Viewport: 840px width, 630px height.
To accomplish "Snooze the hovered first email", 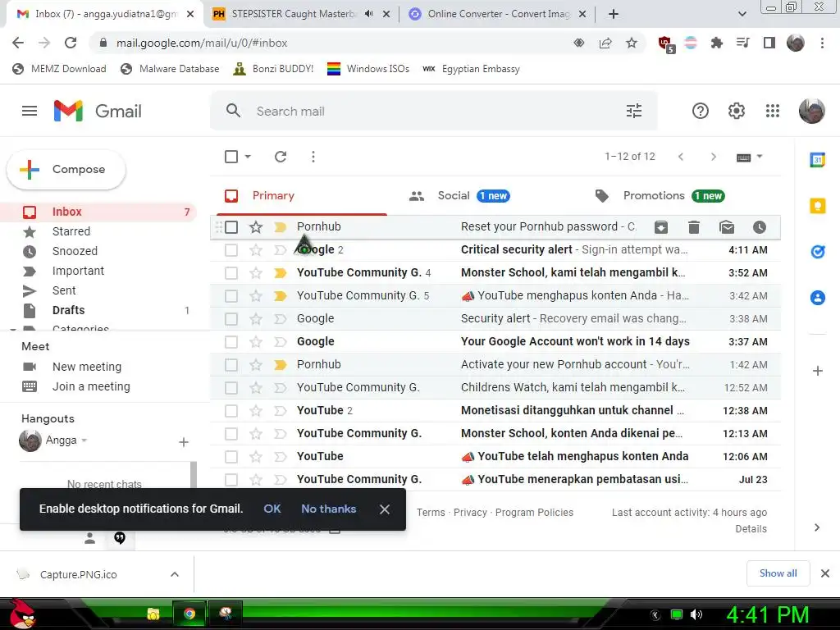I will [x=760, y=227].
